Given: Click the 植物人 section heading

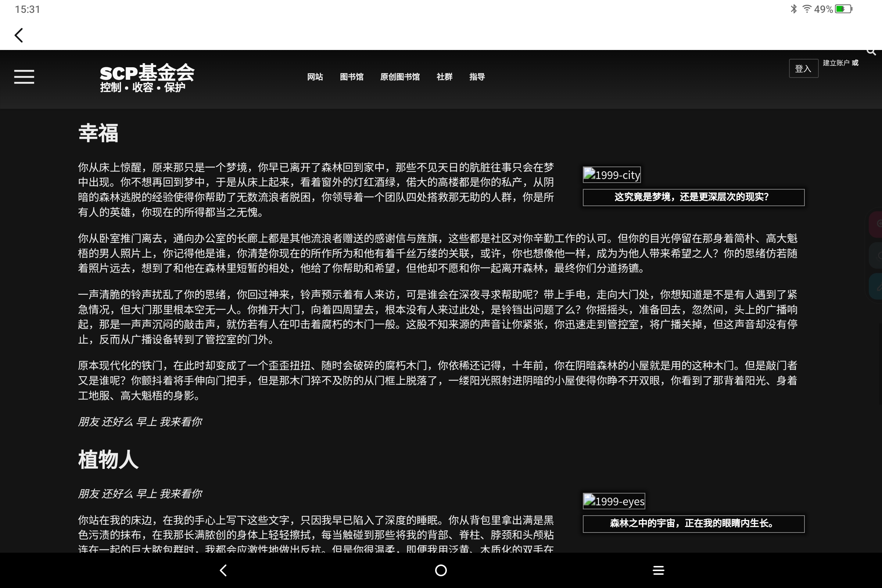Looking at the screenshot, I should [108, 459].
